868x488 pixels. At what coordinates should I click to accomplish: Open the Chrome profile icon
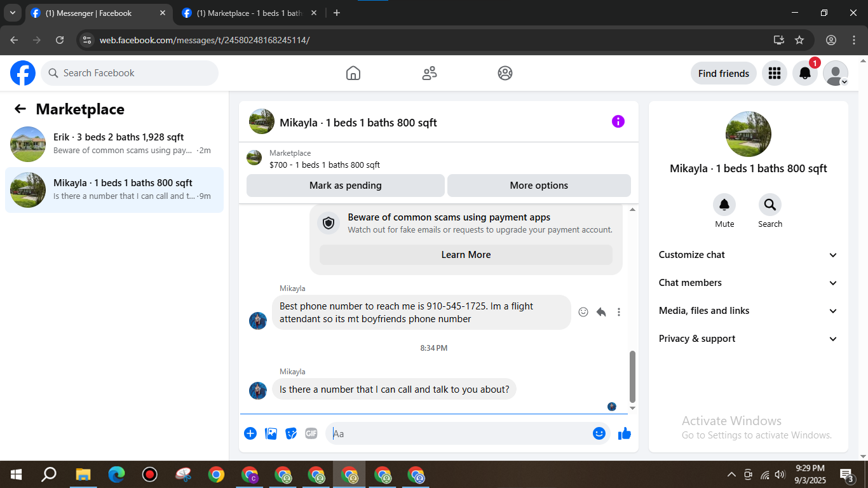coord(831,40)
